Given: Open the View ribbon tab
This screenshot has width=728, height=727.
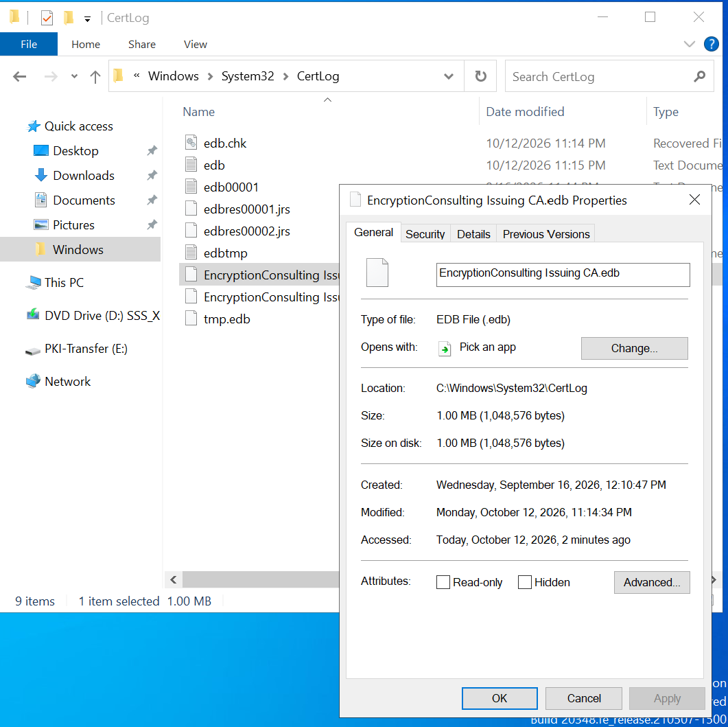Looking at the screenshot, I should coord(196,44).
